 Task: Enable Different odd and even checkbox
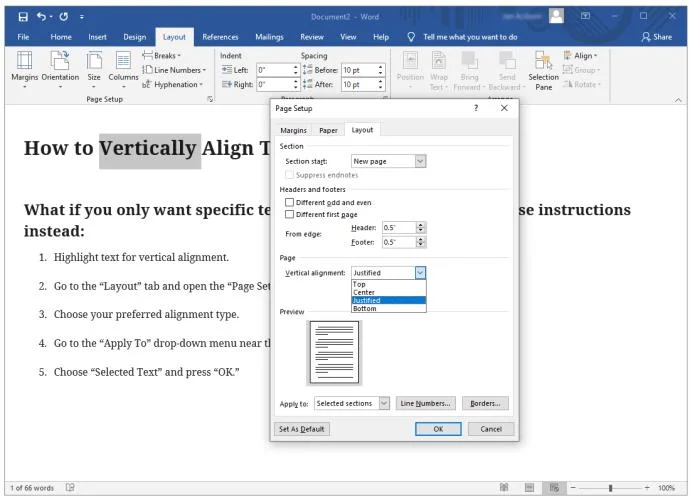[289, 202]
